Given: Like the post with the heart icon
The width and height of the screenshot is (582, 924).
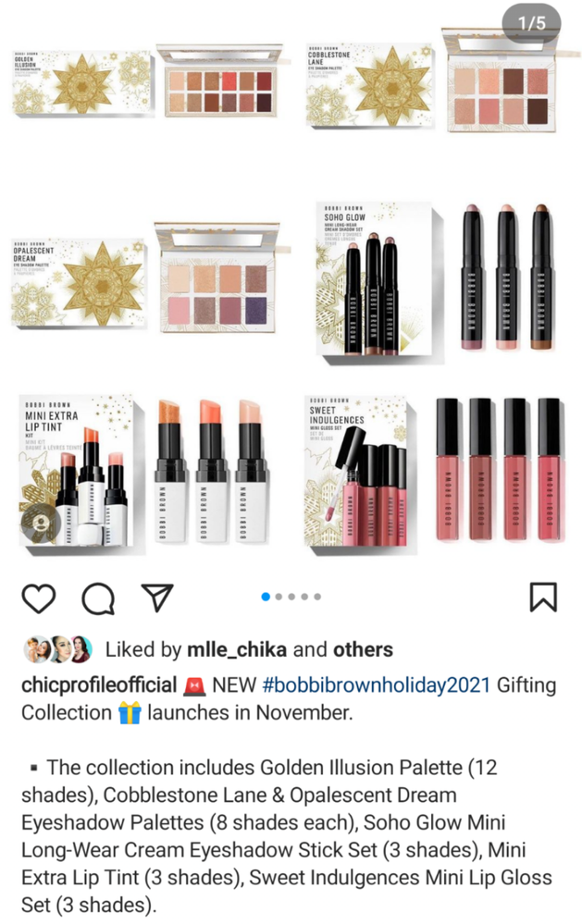Looking at the screenshot, I should [x=39, y=598].
